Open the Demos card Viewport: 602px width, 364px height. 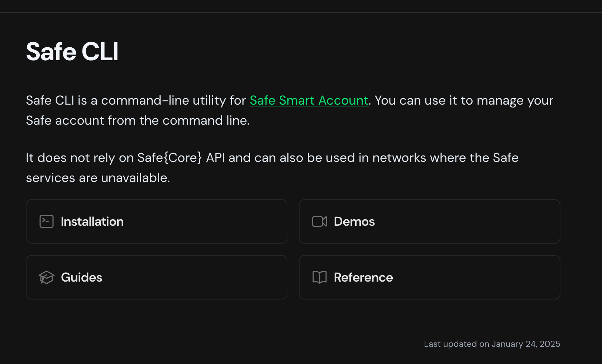coord(430,221)
